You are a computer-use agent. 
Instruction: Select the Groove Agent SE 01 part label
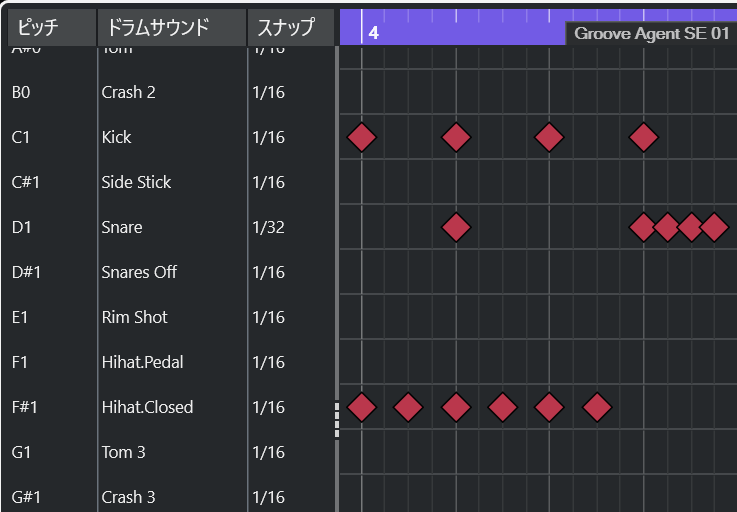[x=651, y=33]
